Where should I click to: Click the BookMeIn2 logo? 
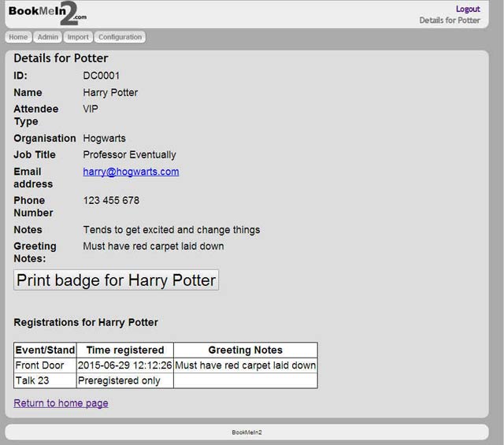click(x=47, y=13)
